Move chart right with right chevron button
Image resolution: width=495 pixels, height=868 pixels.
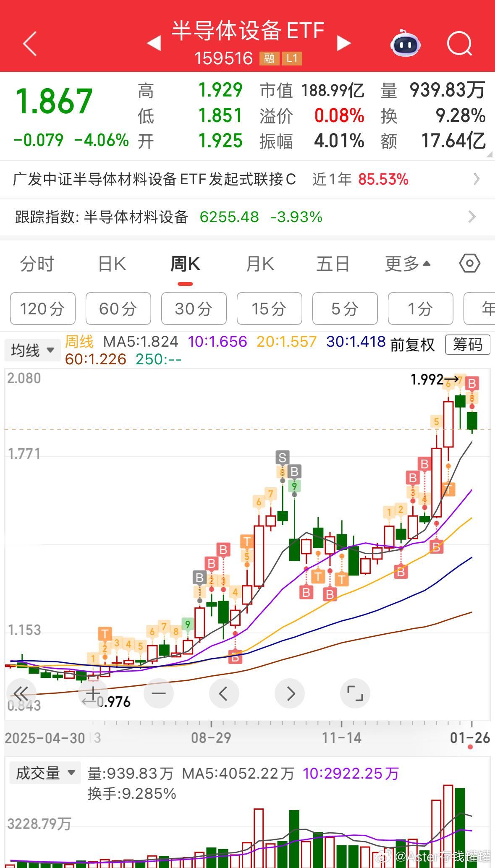290,693
